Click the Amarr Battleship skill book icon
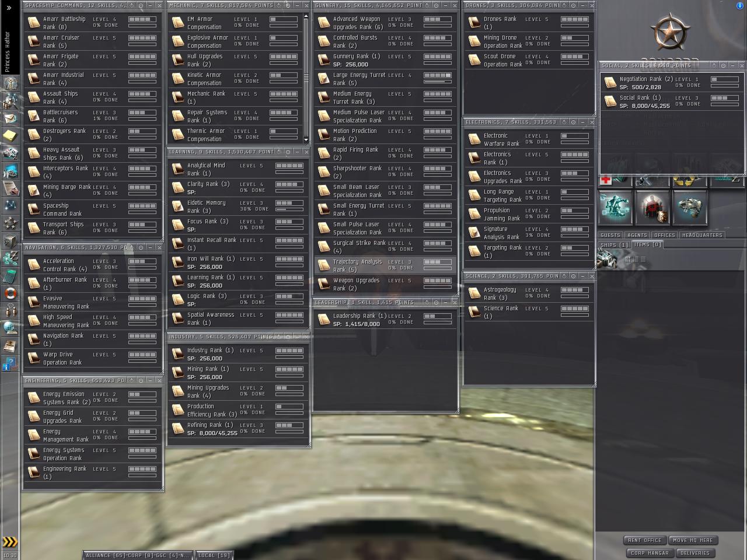 pos(33,23)
